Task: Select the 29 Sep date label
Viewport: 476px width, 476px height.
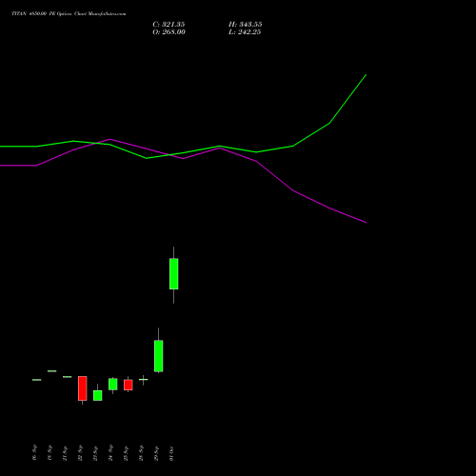Action: [x=156, y=453]
